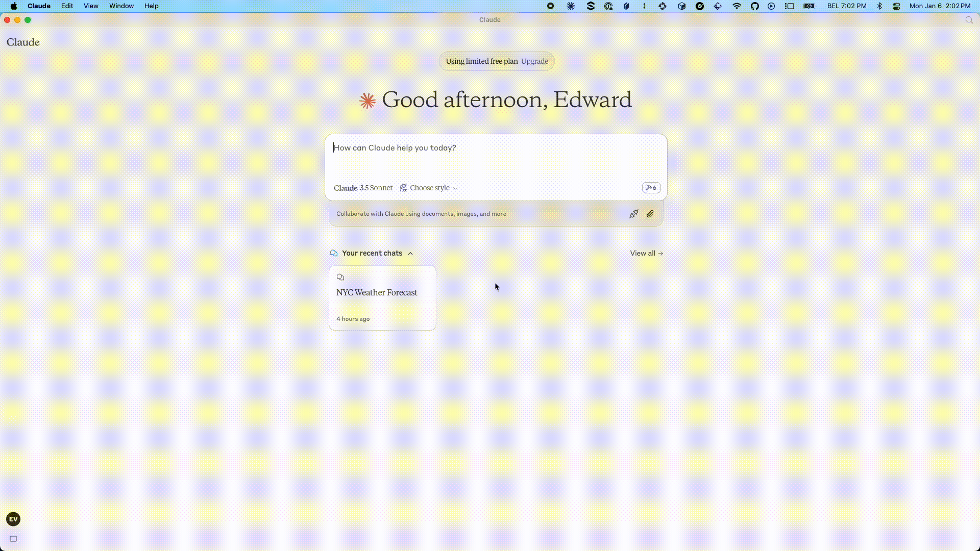The height and width of the screenshot is (551, 980).
Task: Click the EV user avatar
Action: [x=13, y=519]
